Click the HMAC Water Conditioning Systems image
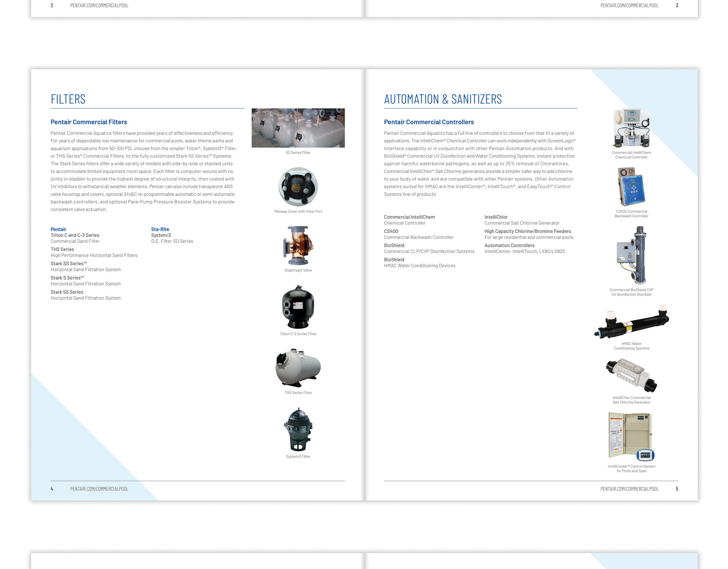 point(631,322)
